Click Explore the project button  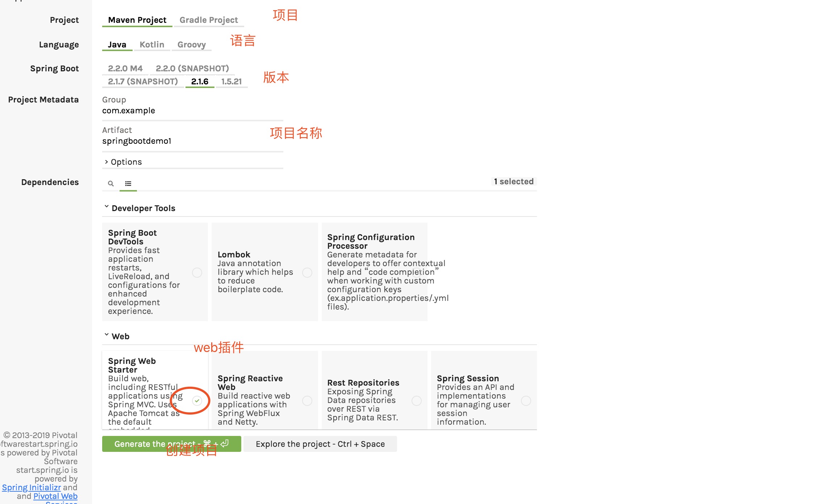[320, 444]
